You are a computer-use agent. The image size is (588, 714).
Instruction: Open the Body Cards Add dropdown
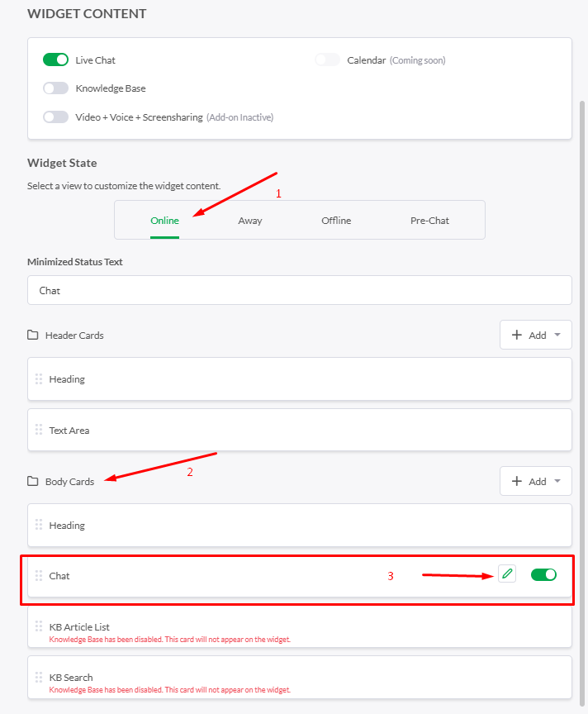coord(536,481)
